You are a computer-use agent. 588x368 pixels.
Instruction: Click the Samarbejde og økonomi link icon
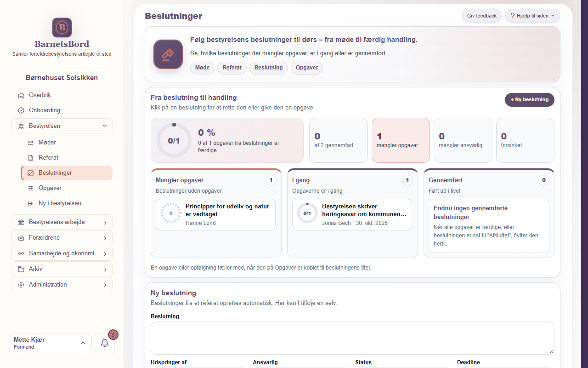click(21, 253)
